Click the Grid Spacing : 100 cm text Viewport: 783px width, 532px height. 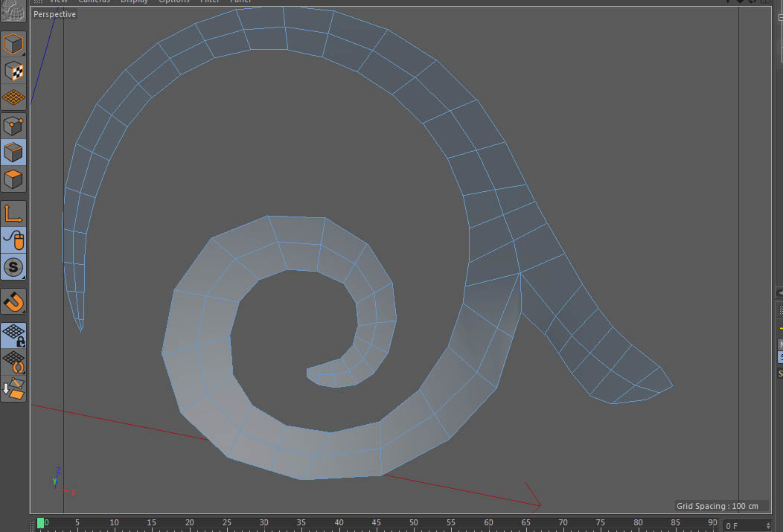point(717,506)
